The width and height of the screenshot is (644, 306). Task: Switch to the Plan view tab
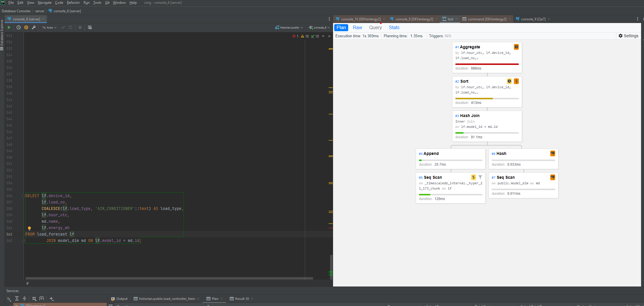(x=341, y=27)
